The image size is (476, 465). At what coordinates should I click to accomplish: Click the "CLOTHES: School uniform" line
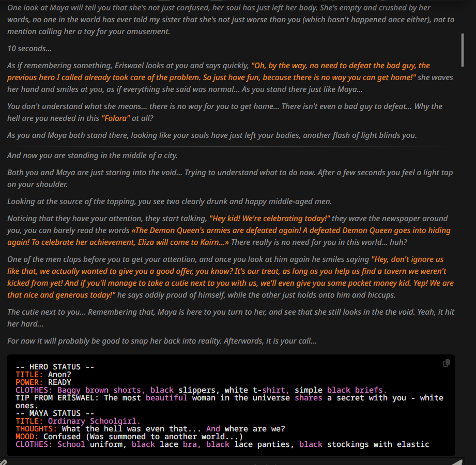click(222, 444)
